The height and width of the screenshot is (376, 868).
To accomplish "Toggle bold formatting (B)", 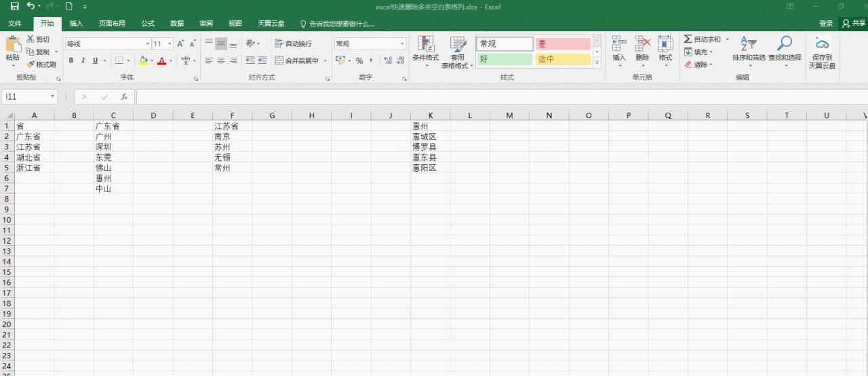I will (71, 60).
